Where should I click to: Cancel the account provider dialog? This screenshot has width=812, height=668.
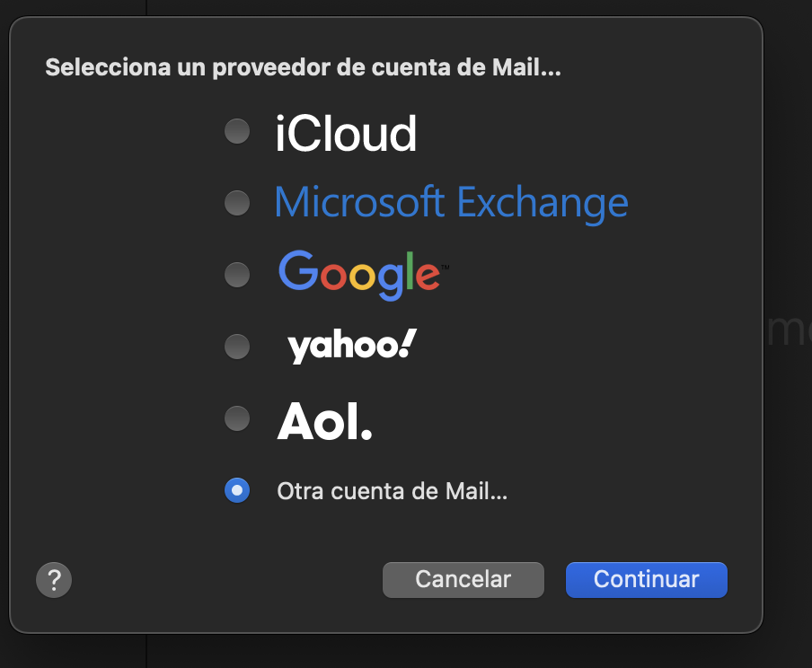(x=463, y=579)
